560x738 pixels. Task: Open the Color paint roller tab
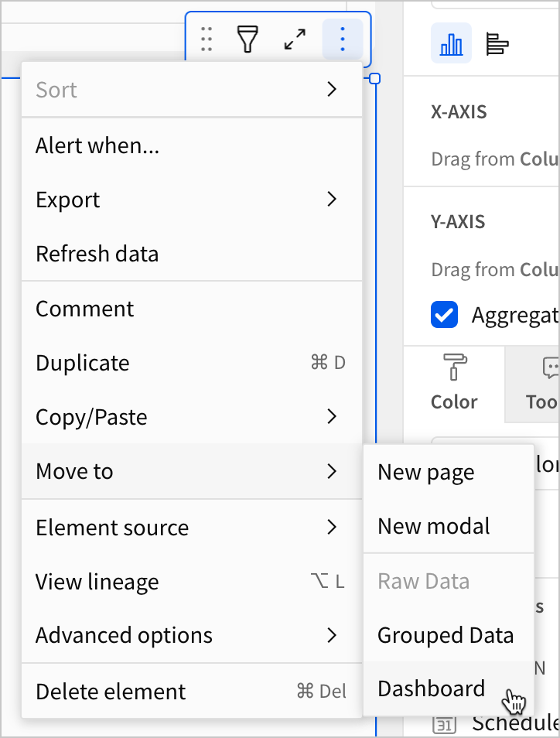click(454, 383)
